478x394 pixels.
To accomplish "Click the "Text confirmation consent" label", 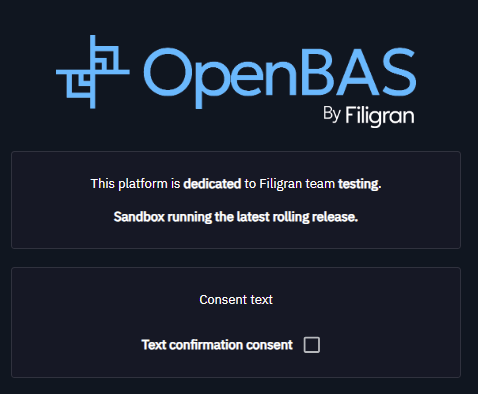I will click(217, 345).
